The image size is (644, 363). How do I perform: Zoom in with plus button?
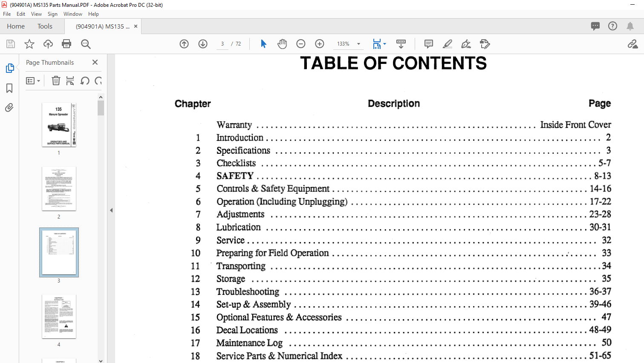click(320, 44)
